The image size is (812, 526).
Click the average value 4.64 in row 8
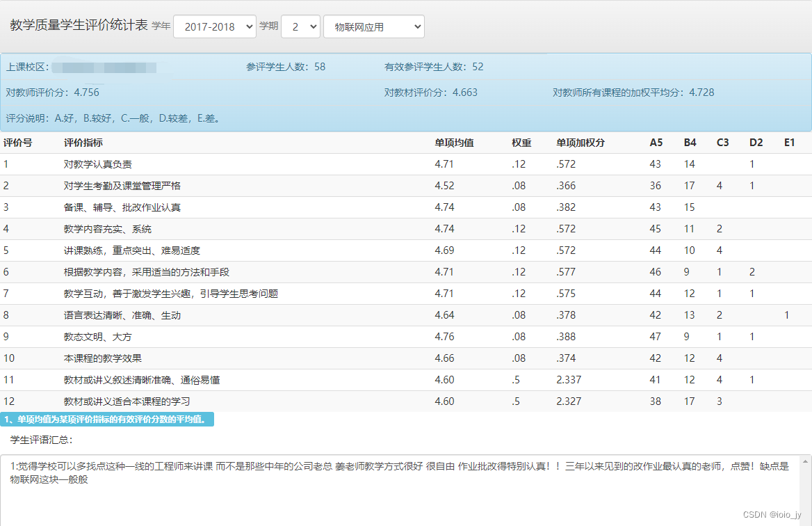[444, 315]
